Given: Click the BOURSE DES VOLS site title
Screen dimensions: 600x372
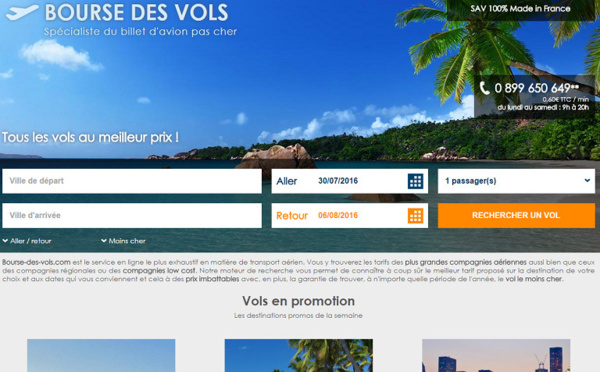Looking at the screenshot, I should tap(137, 12).
